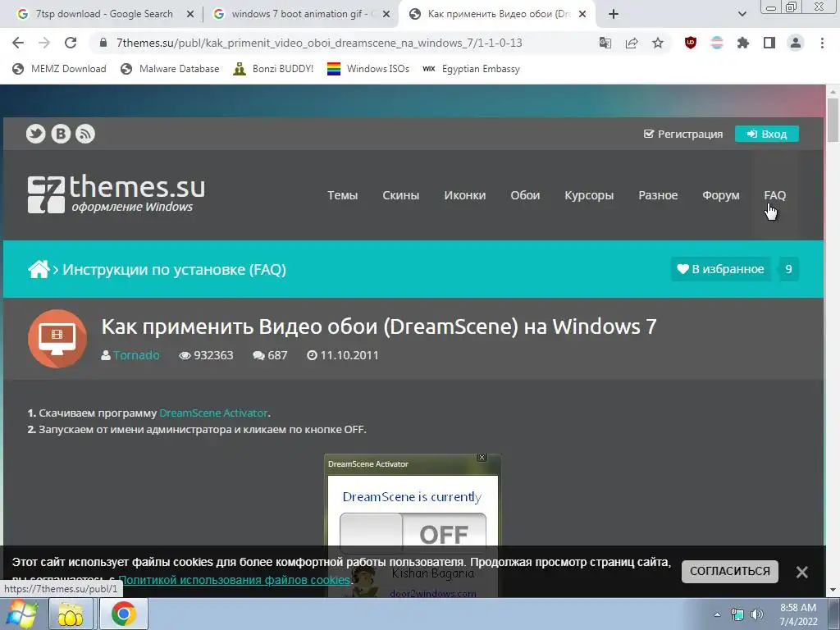
Task: Bookmark this tab with star icon
Action: pyautogui.click(x=658, y=43)
